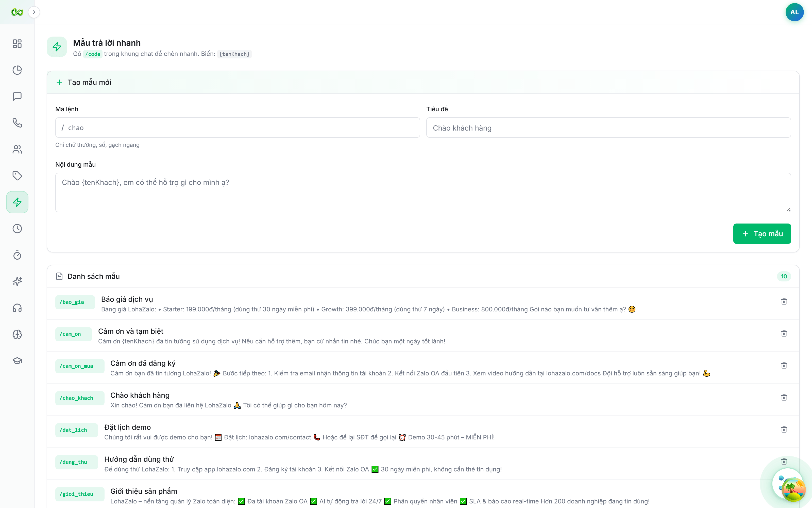Click the Nội dung mẫu textarea
This screenshot has height=508, width=812.
pos(423,193)
